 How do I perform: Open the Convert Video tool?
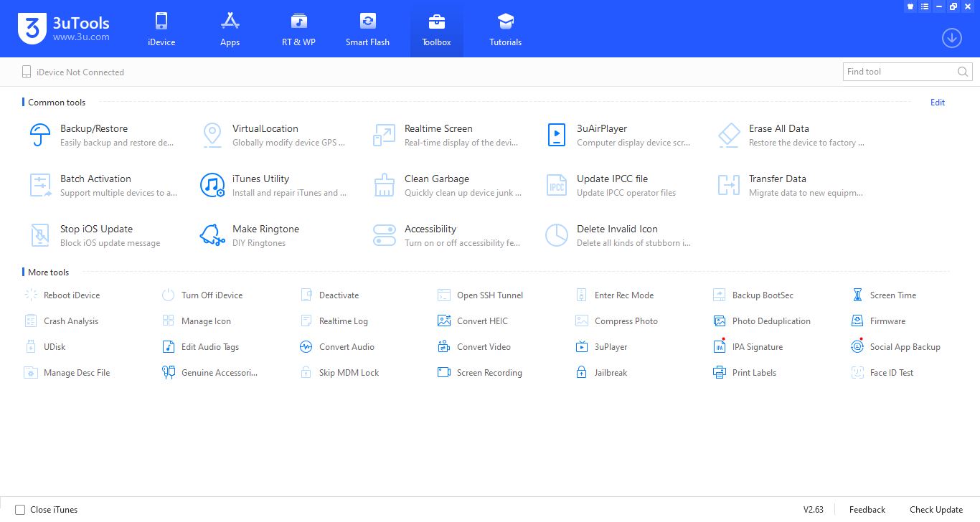pos(474,347)
